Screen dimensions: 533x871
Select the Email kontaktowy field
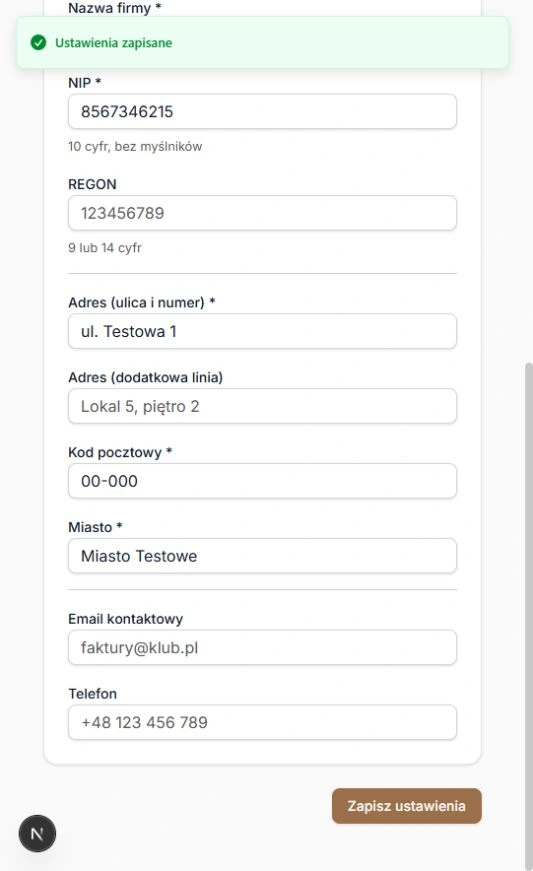pos(262,648)
